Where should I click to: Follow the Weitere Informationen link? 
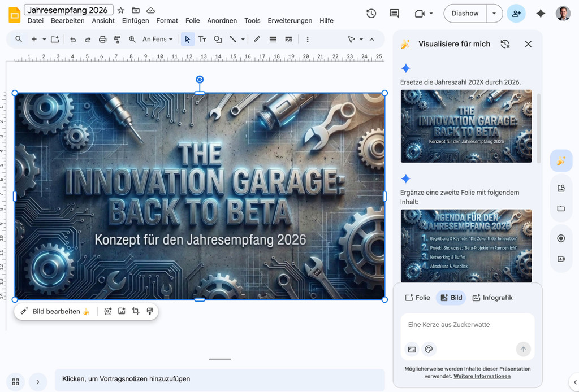pyautogui.click(x=482, y=376)
